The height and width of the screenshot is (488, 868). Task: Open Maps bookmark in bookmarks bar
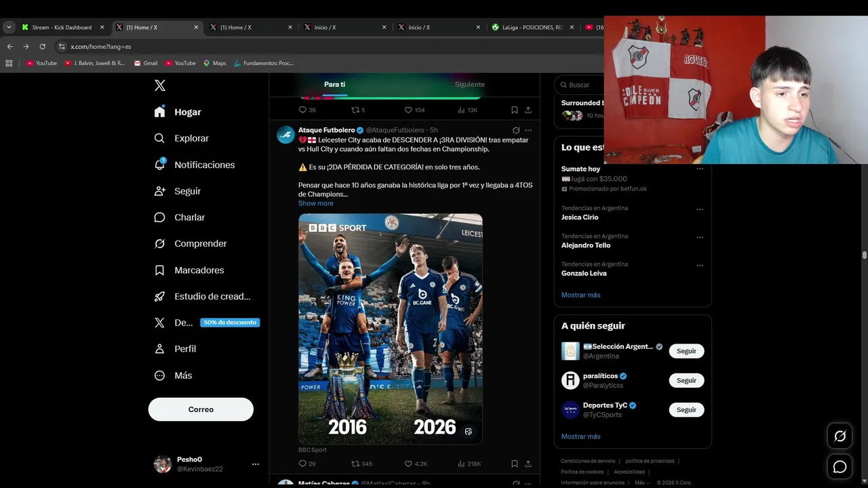(215, 63)
